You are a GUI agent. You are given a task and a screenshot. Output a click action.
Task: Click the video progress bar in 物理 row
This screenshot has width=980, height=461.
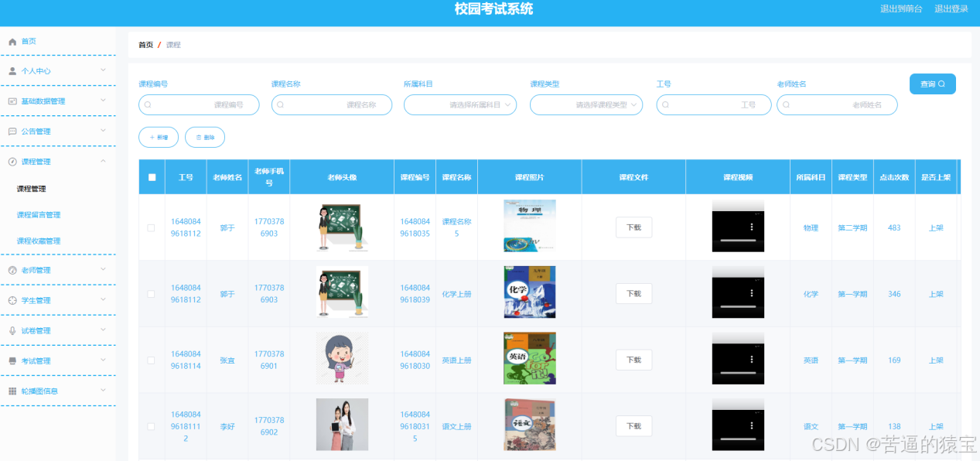pyautogui.click(x=738, y=241)
